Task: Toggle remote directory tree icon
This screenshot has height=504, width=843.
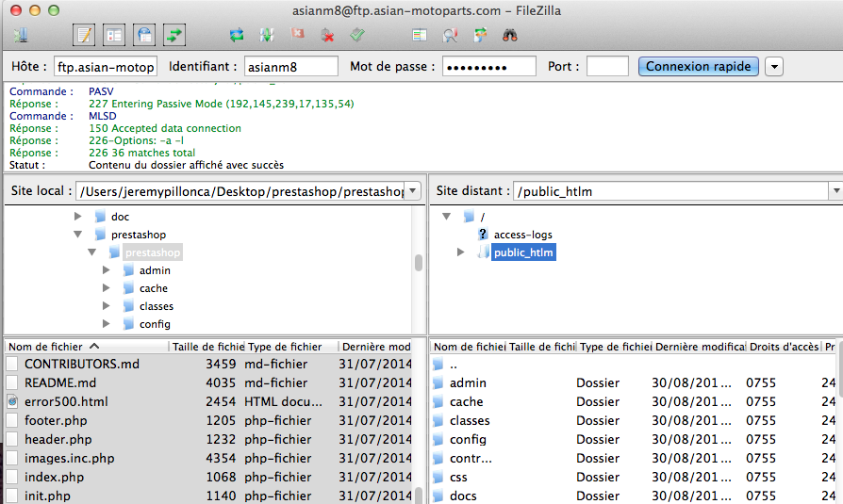Action: click(x=144, y=36)
